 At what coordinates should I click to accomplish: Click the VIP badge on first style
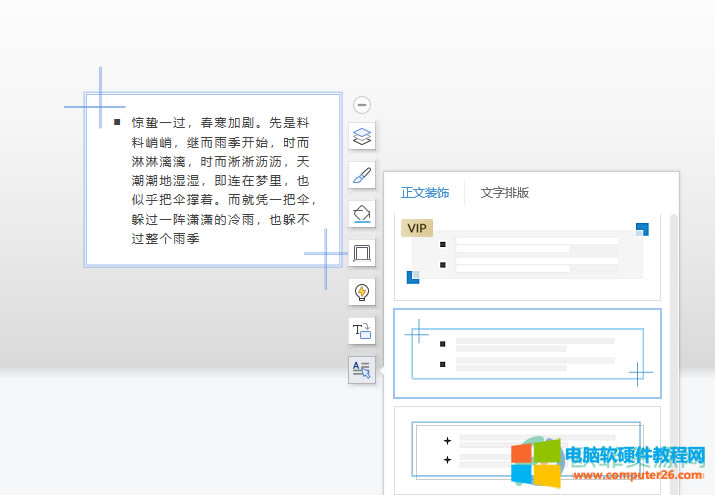417,228
